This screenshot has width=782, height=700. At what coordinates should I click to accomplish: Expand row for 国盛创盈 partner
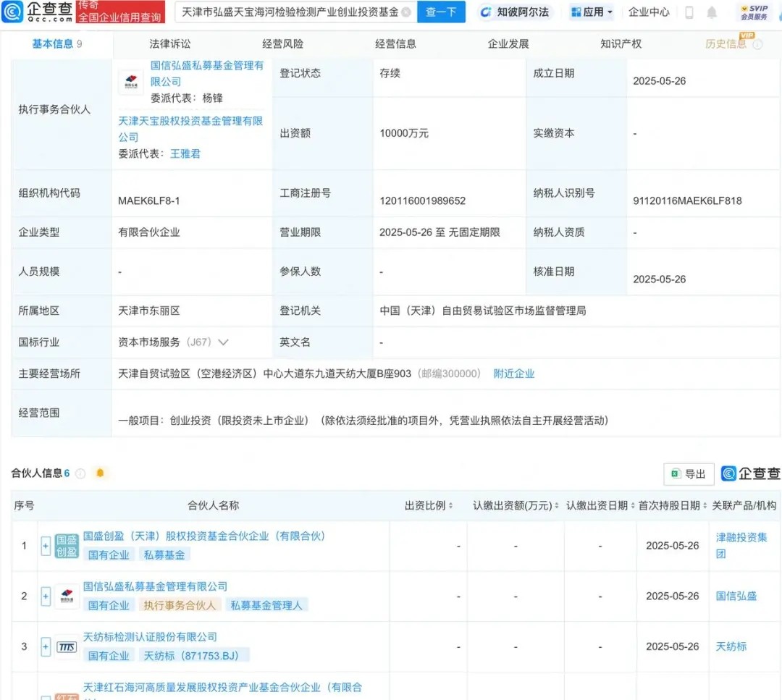pos(46,546)
